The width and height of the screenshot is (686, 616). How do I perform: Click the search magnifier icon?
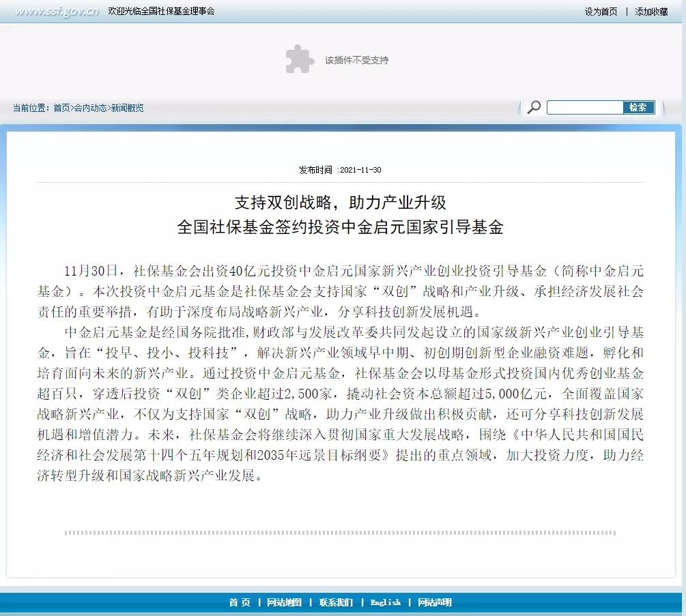click(534, 107)
